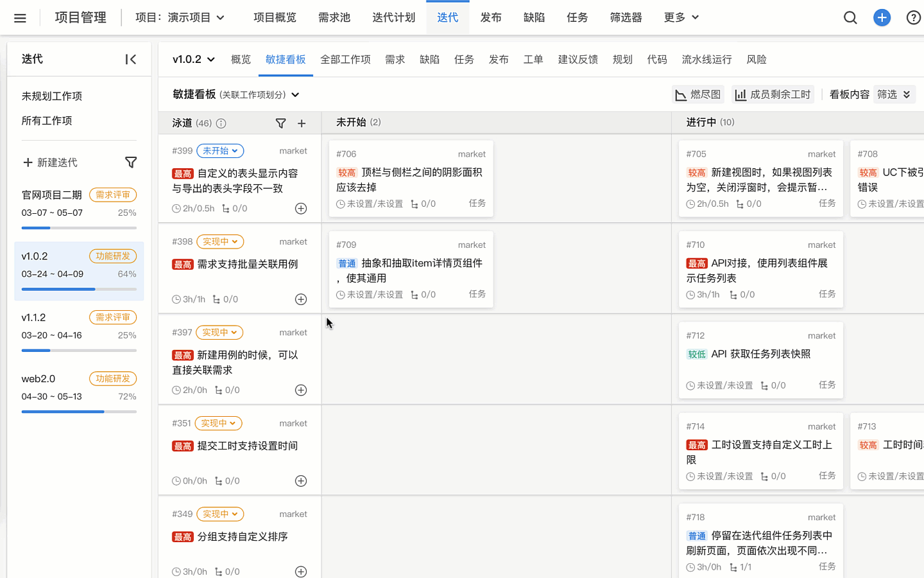This screenshot has height=578, width=924.
Task: Click web2.0 72% progress bar
Action: tap(79, 412)
